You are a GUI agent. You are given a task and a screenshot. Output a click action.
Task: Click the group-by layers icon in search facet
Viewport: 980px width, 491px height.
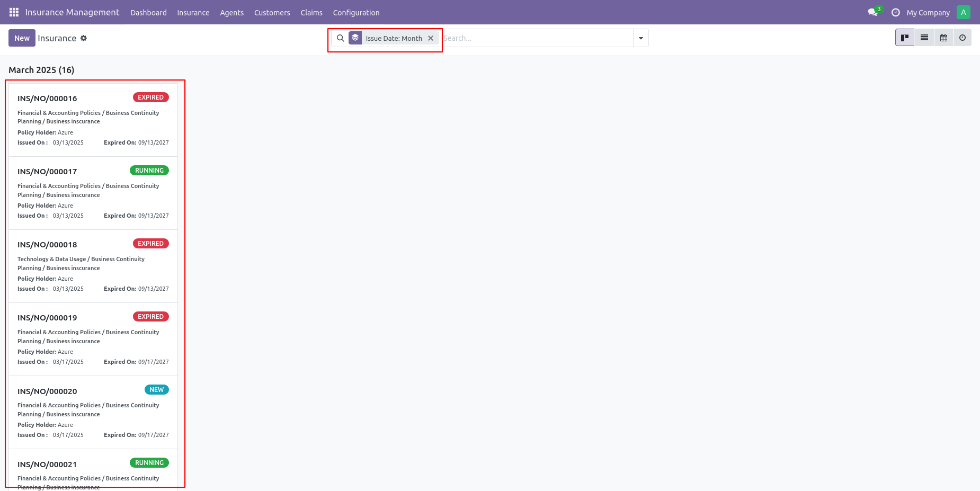click(355, 38)
